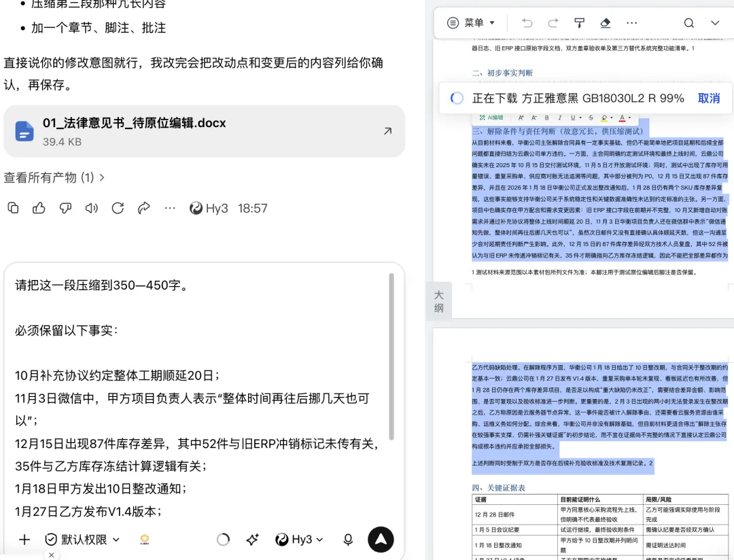Screen dimensions: 734x560
Task: Click footnote 1 测试材料来源范围 text
Action: [x=584, y=272]
